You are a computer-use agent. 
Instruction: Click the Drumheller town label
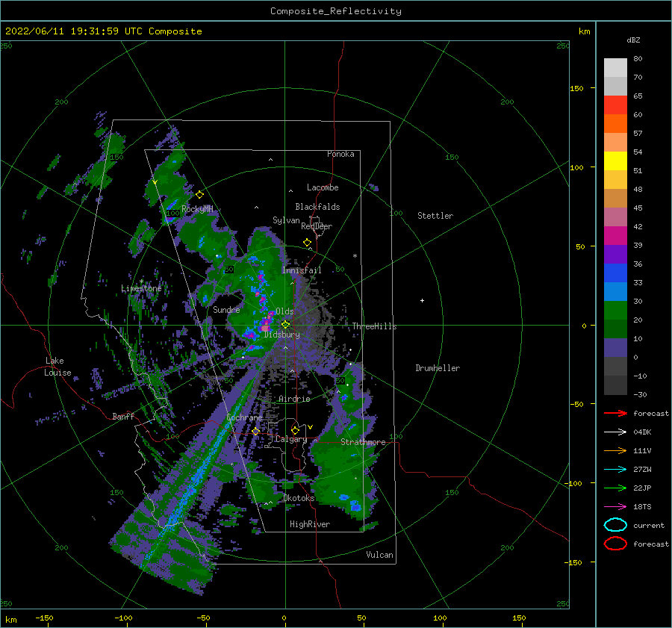coord(437,368)
